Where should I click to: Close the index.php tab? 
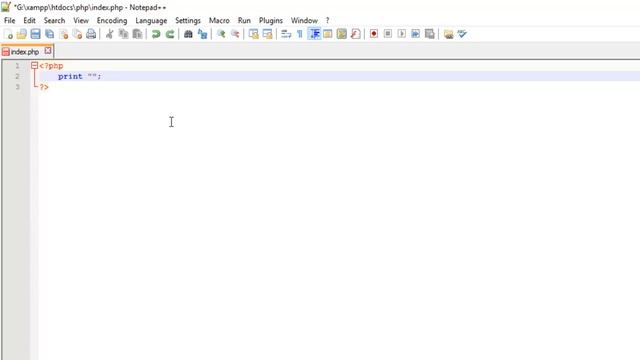[x=48, y=51]
